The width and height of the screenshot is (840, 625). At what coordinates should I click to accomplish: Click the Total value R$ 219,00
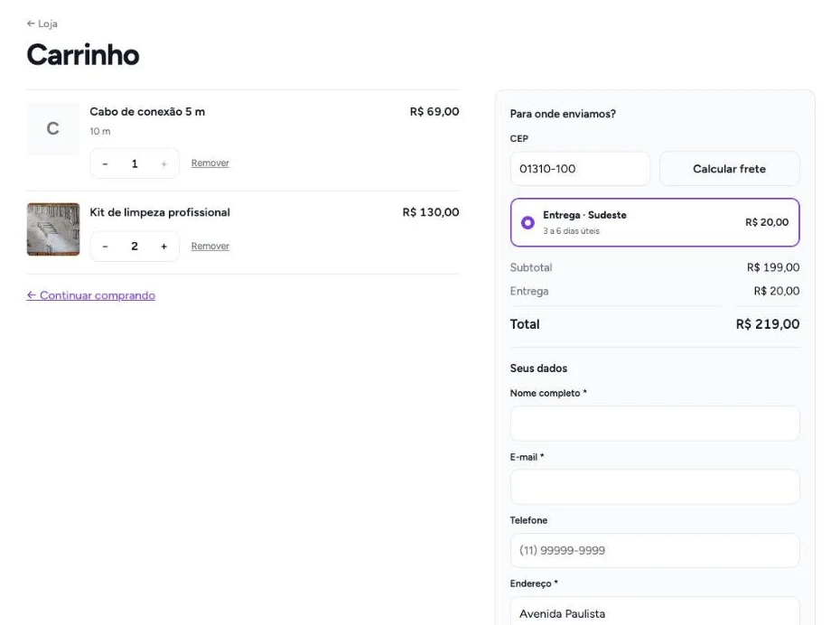(768, 324)
